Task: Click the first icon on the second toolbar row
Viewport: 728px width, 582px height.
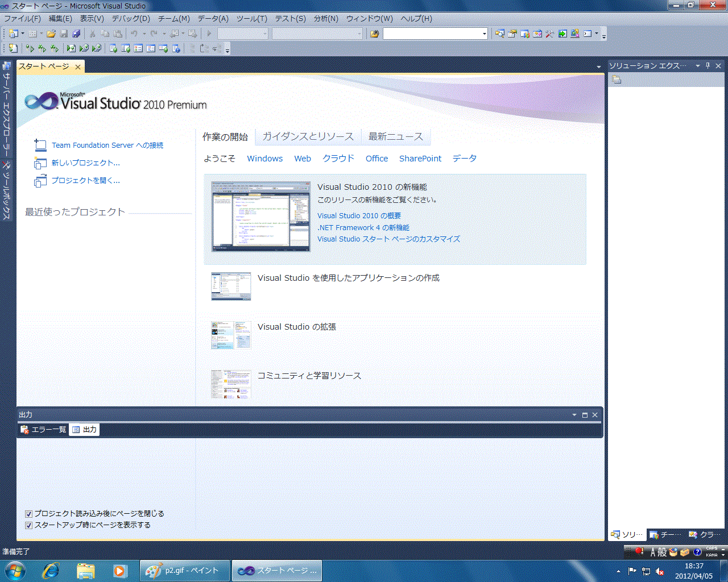Action: tap(13, 49)
